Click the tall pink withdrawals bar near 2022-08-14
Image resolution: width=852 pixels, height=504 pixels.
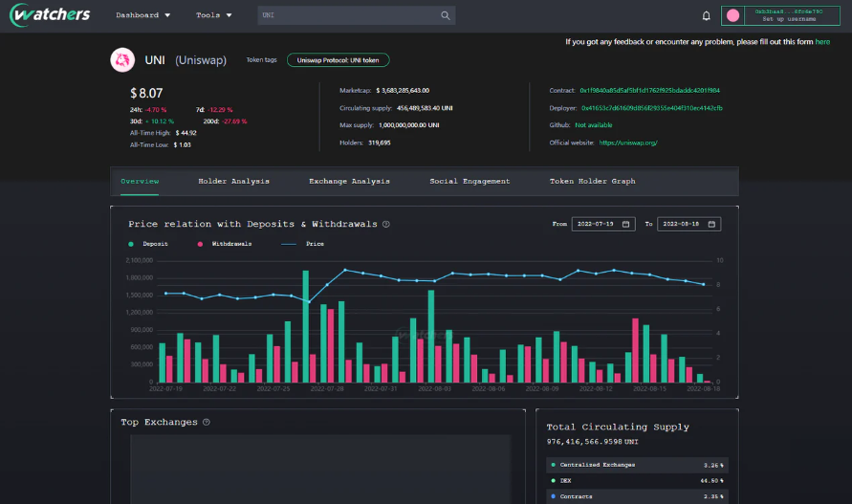tap(635, 350)
